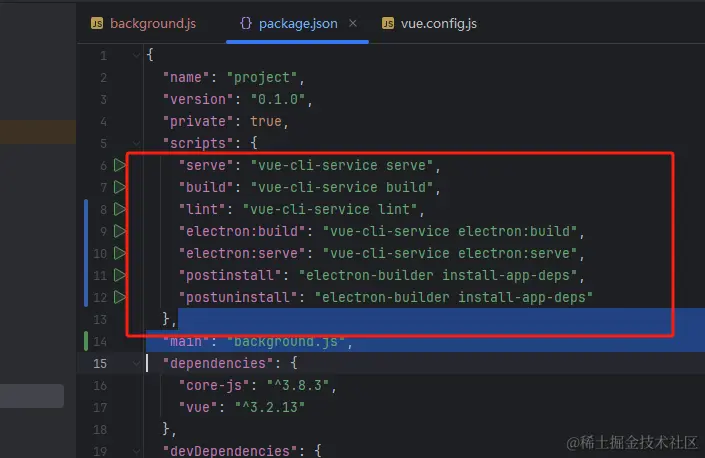The height and width of the screenshot is (458, 705).
Task: Run electron:build via gutter arrow
Action: tap(120, 231)
